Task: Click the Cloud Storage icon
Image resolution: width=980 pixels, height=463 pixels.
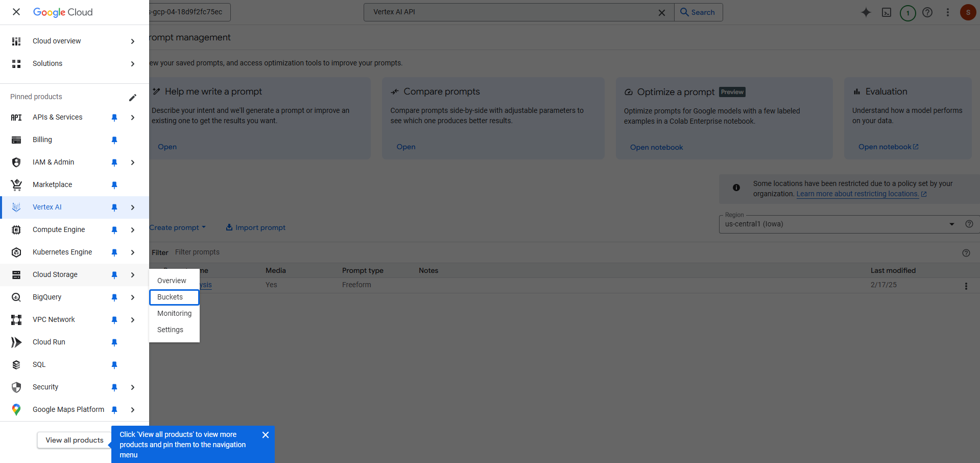Action: pos(16,275)
